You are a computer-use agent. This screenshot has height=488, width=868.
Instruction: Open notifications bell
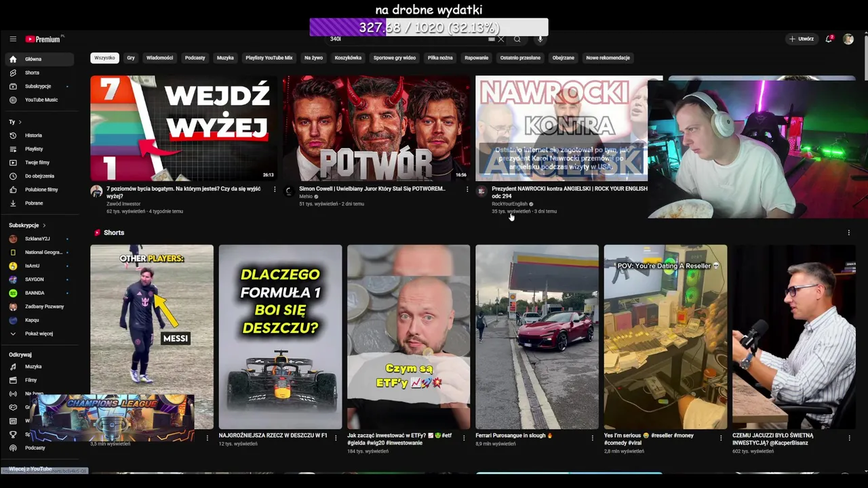click(x=829, y=39)
